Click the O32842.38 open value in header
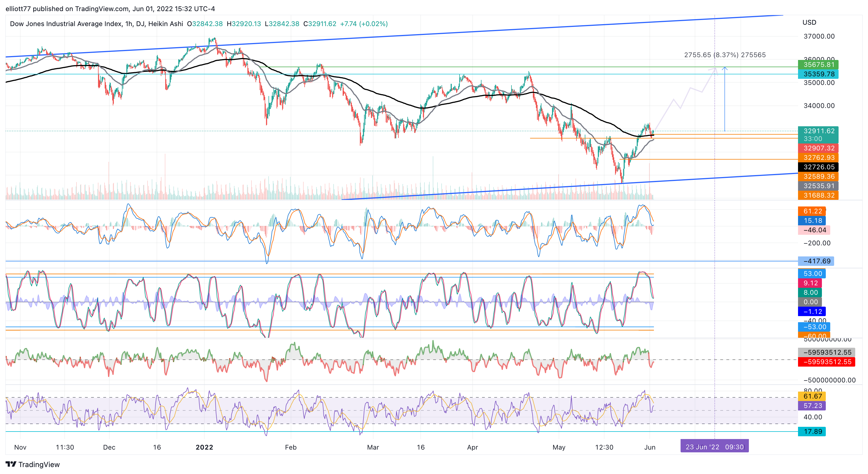Screen dimensions: 868x474 pyautogui.click(x=205, y=24)
